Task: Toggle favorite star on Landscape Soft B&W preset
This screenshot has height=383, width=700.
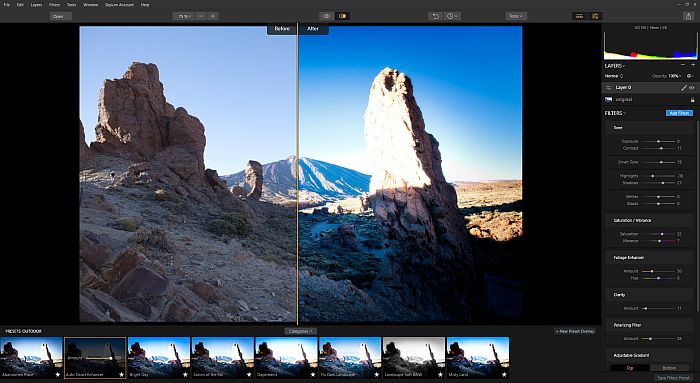Action: pyautogui.click(x=441, y=375)
